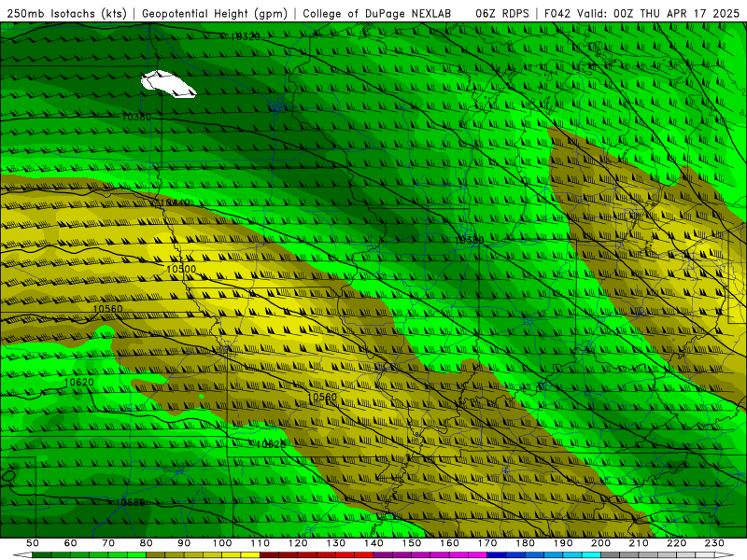Click the 150 value on the color scale
Screen dimensions: 747x560
coord(412,543)
